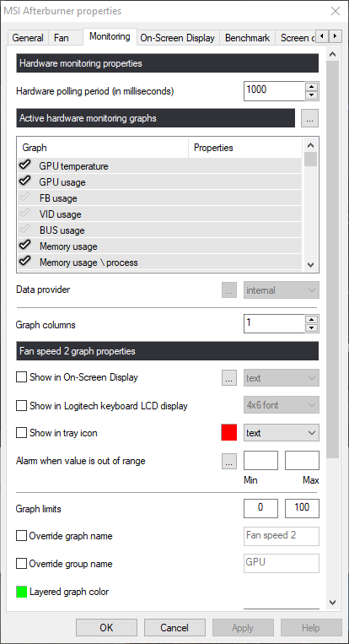Screen dimensions: 349x644
Task: Open alarm settings ellipsis button
Action: tap(229, 461)
